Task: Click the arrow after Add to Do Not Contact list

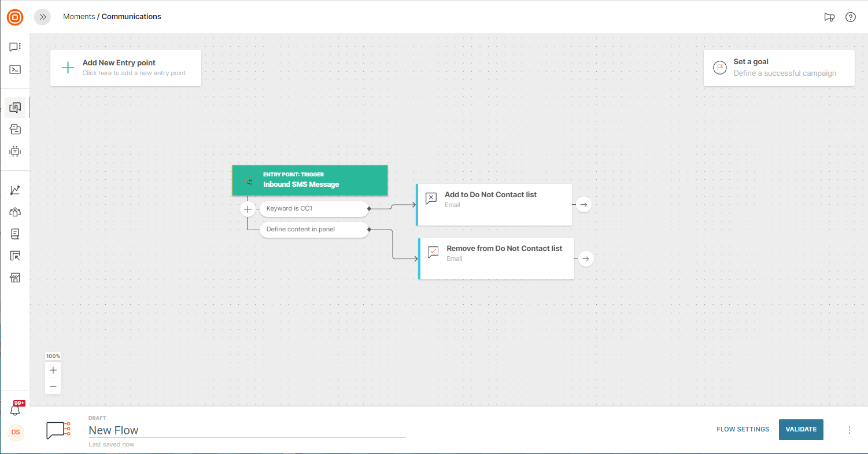Action: [584, 205]
